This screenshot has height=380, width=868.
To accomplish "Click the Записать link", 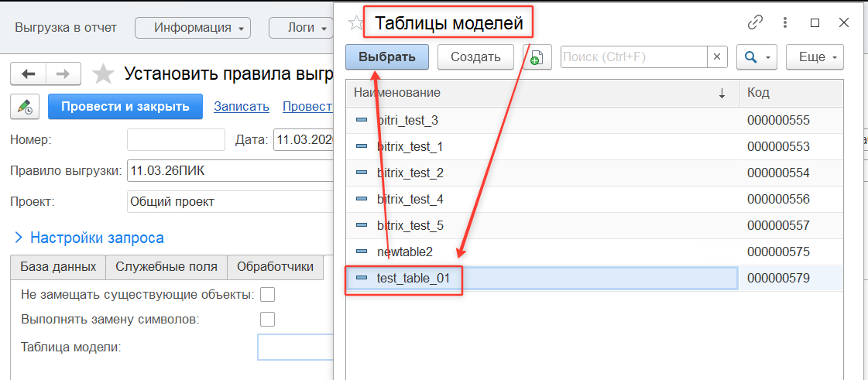I will 242,107.
